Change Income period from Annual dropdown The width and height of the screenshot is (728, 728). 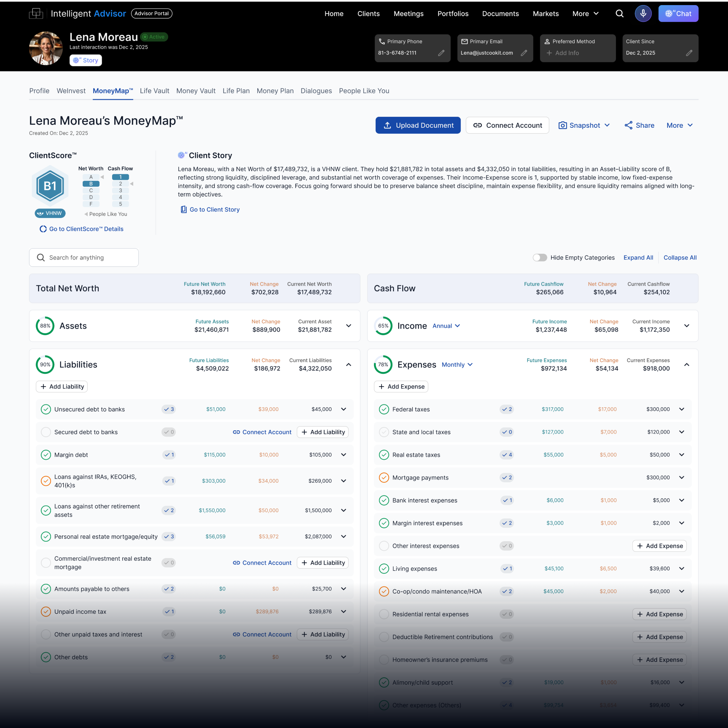tap(446, 326)
